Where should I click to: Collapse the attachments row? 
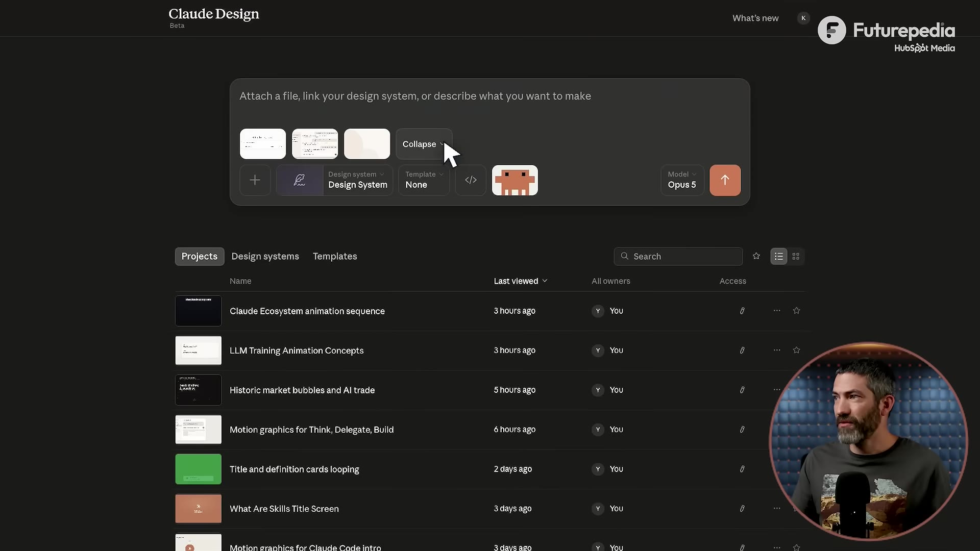coord(424,144)
